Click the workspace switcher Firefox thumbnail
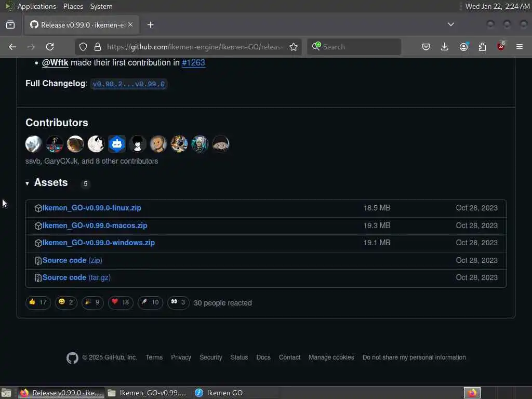Viewport: 532px width, 399px height. (x=472, y=393)
